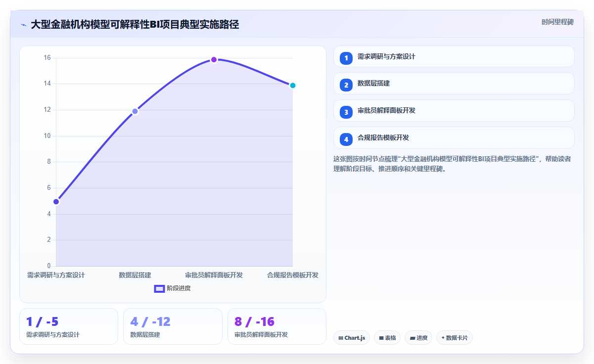This screenshot has height=364, width=594.
Task: Click the description paragraph starting 这张图按时间节点
Action: (x=453, y=164)
